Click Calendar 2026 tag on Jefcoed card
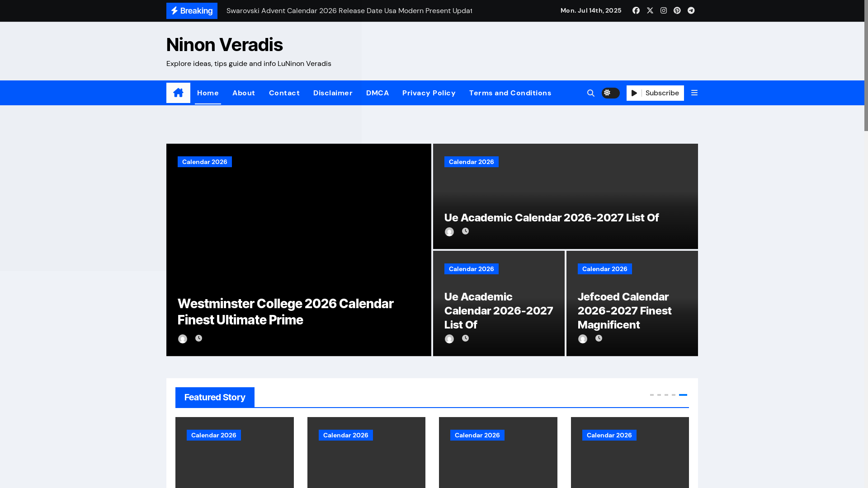This screenshot has height=488, width=868. 605,269
